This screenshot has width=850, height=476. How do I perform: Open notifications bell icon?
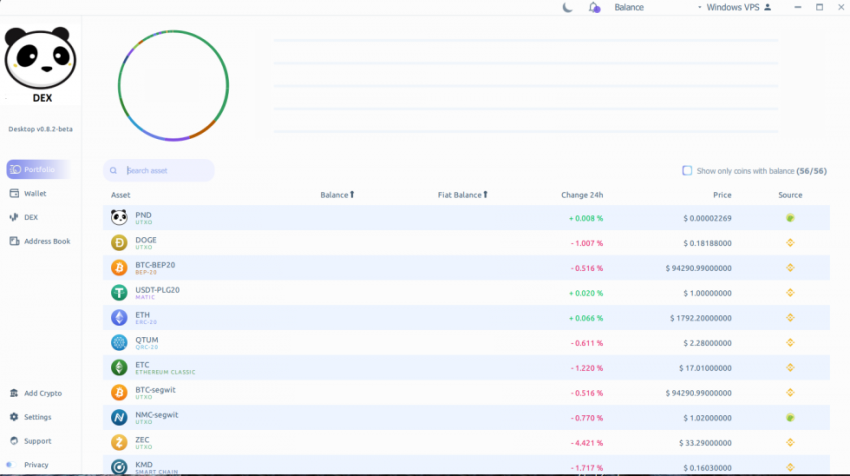click(x=594, y=8)
